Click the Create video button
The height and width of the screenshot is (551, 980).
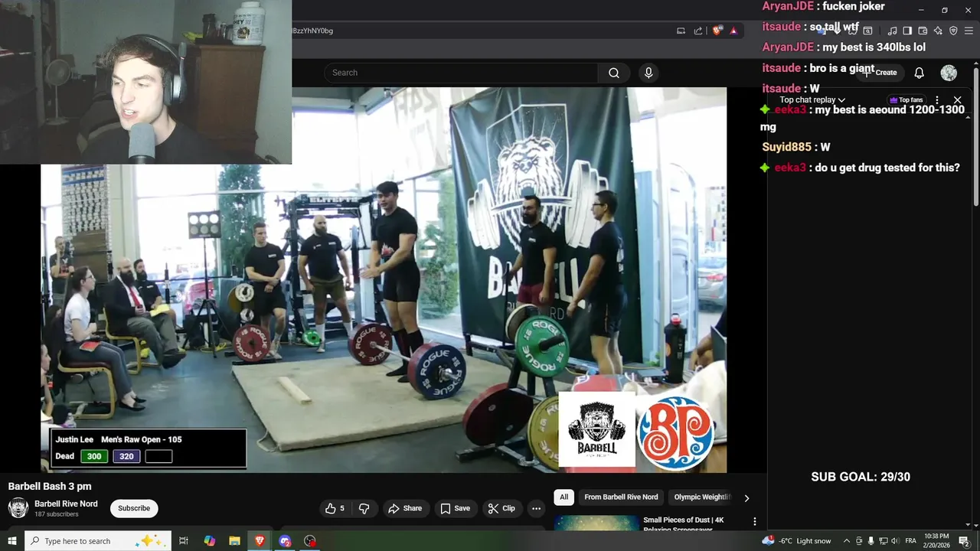coord(880,73)
